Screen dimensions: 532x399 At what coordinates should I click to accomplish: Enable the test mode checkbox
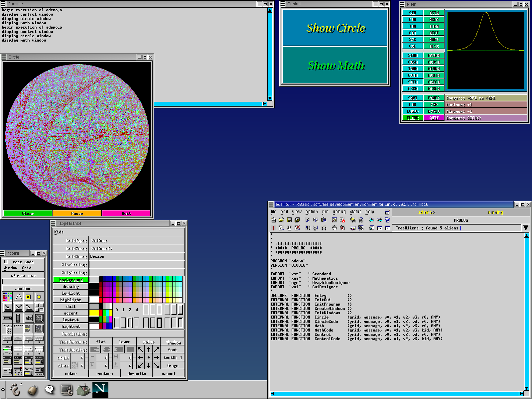6,262
